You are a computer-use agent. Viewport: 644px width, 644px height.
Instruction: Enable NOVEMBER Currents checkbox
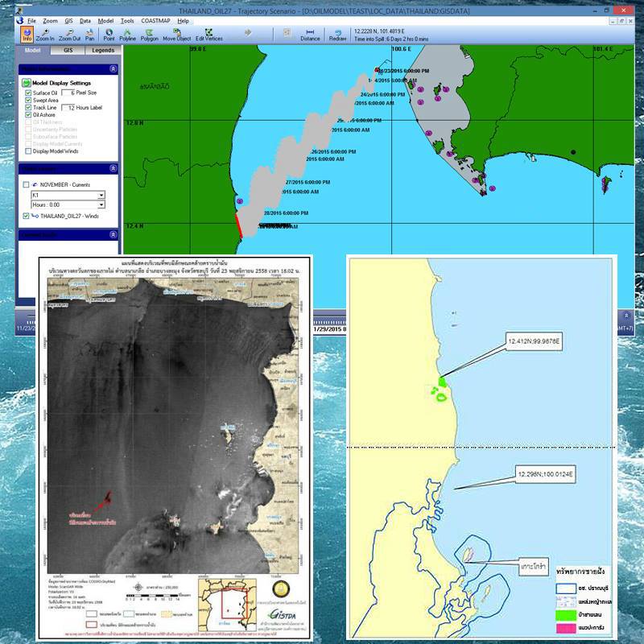[27, 185]
